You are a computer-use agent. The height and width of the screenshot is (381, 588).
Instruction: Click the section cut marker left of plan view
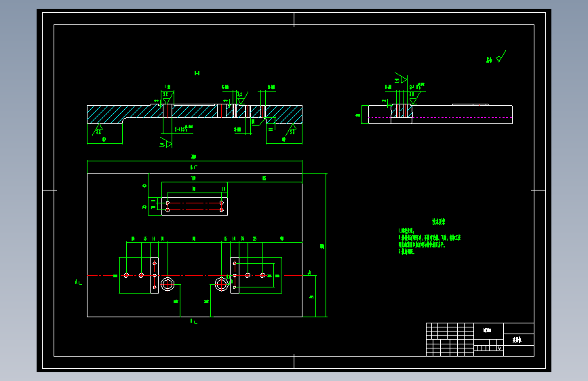(79, 282)
